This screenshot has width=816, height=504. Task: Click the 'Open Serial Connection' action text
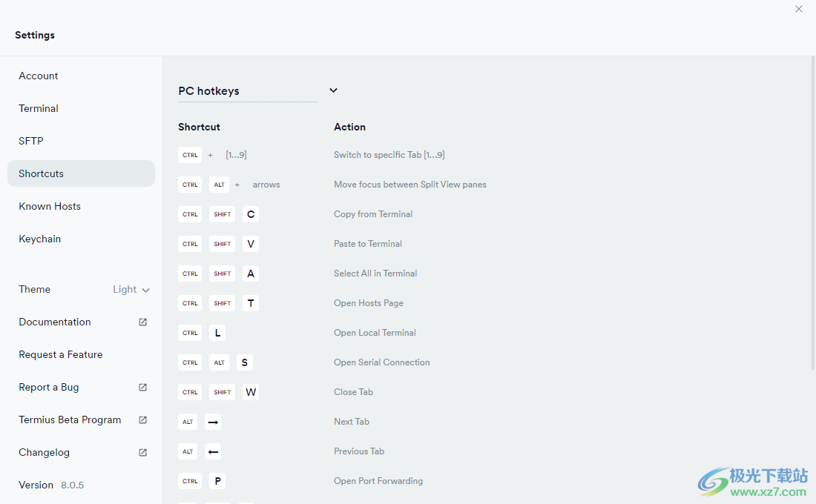click(x=381, y=362)
